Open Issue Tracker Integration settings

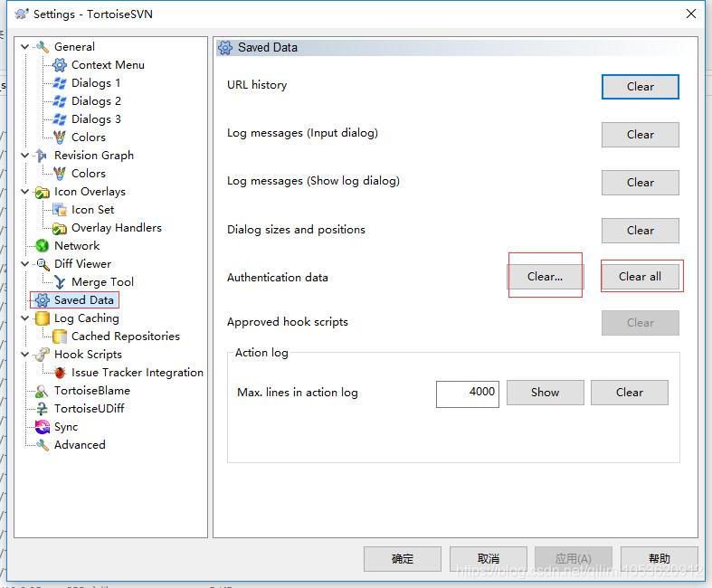(x=138, y=373)
